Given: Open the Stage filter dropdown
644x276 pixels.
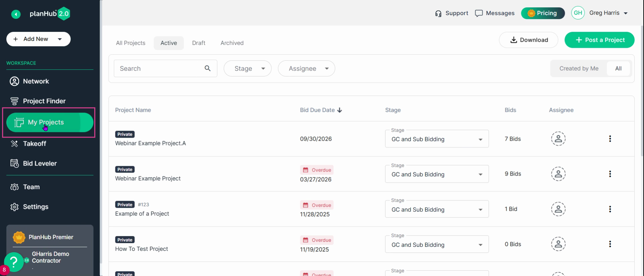Looking at the screenshot, I should pos(248,68).
